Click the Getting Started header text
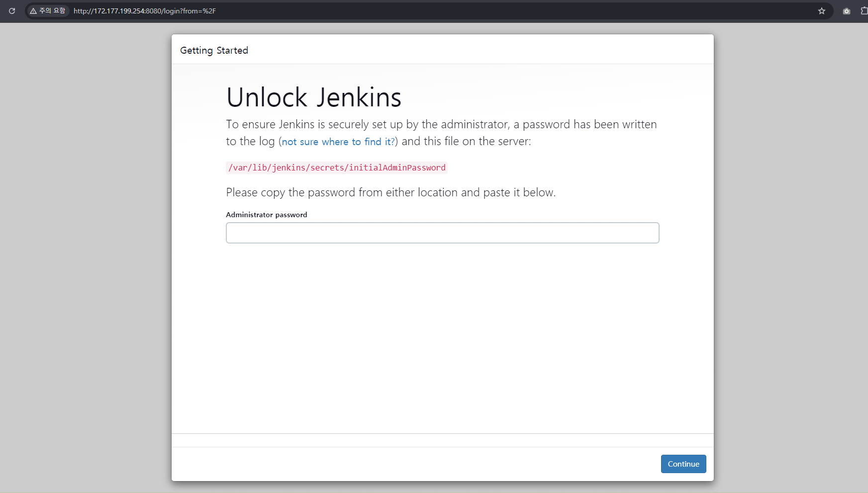The width and height of the screenshot is (868, 493). [x=214, y=51]
